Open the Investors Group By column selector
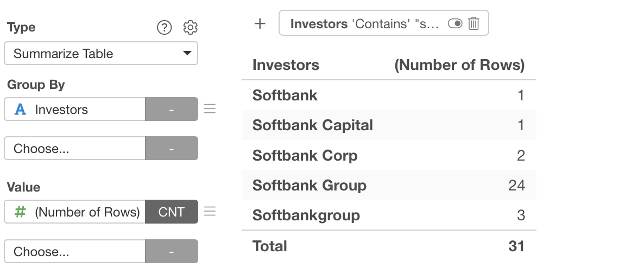 (75, 109)
